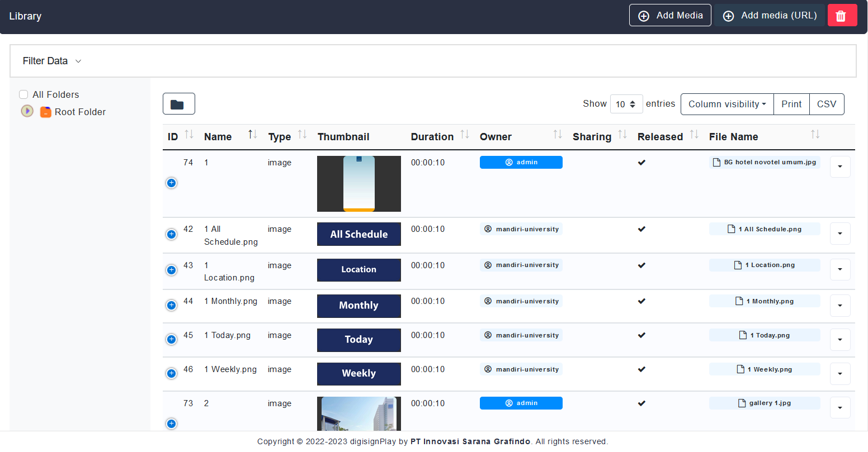Export table using CSV button
This screenshot has width=868, height=452.
click(x=826, y=104)
